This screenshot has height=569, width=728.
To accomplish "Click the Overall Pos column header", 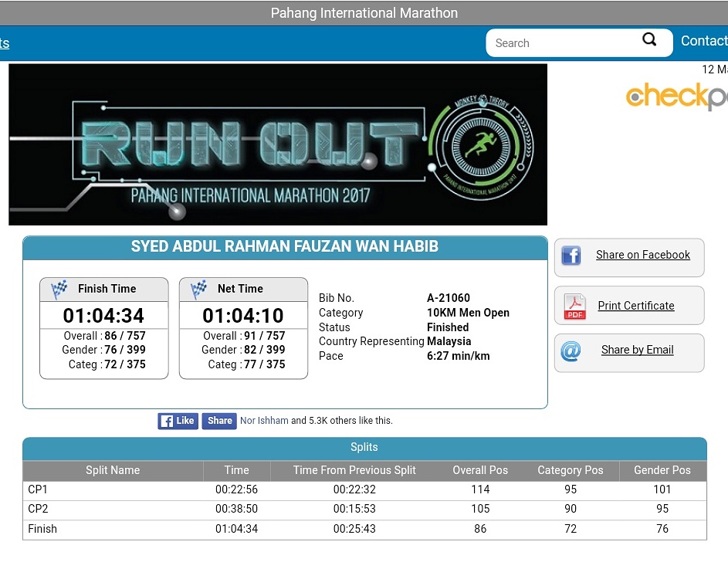I will pos(480,470).
